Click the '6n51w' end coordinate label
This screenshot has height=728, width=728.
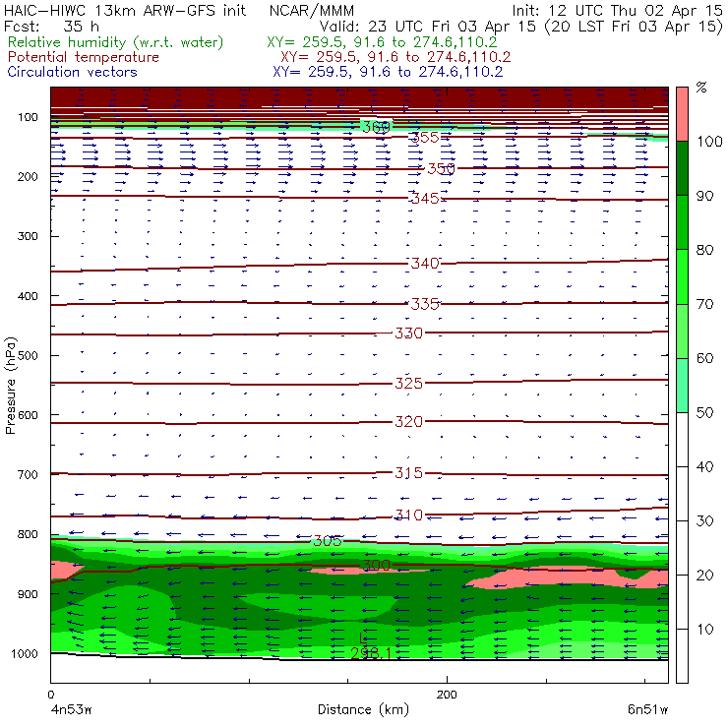pos(647,709)
